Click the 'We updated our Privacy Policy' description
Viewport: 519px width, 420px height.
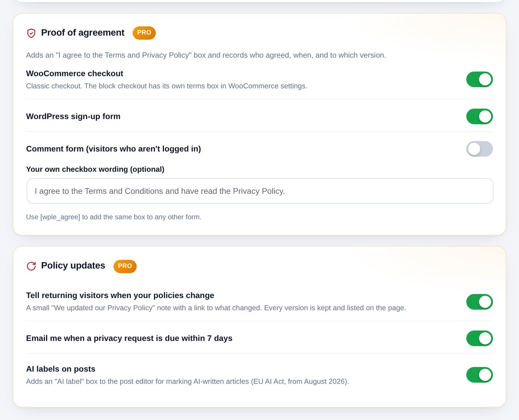pos(216,308)
